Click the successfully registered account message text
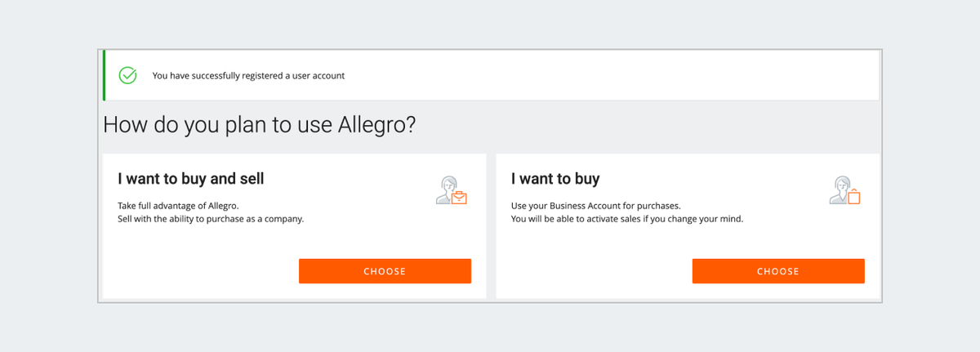The width and height of the screenshot is (980, 352). click(x=248, y=76)
